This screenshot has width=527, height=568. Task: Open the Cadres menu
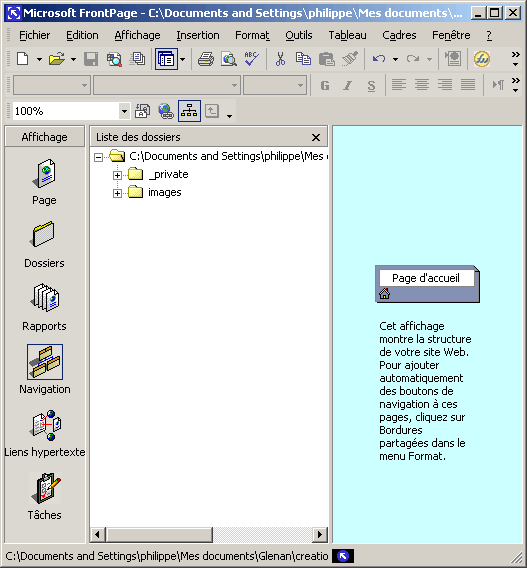coord(399,35)
